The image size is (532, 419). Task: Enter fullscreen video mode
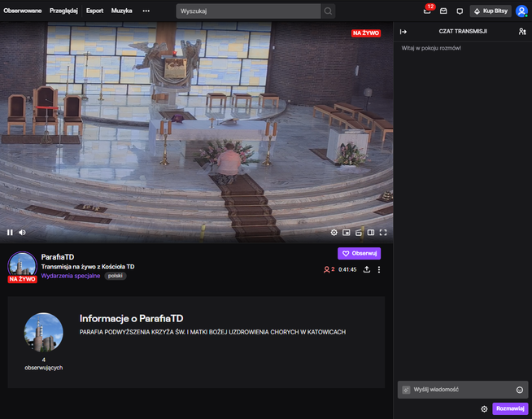coord(382,232)
